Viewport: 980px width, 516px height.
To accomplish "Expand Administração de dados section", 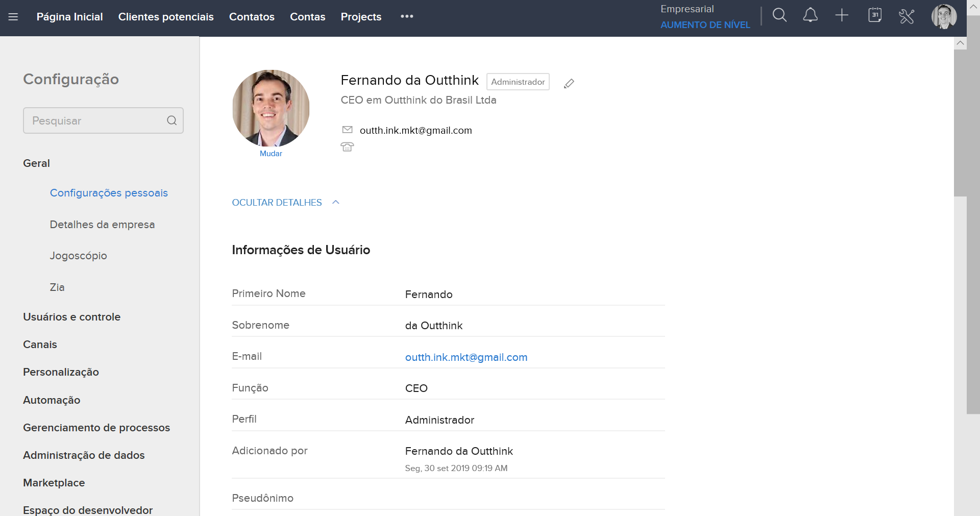I will click(84, 455).
